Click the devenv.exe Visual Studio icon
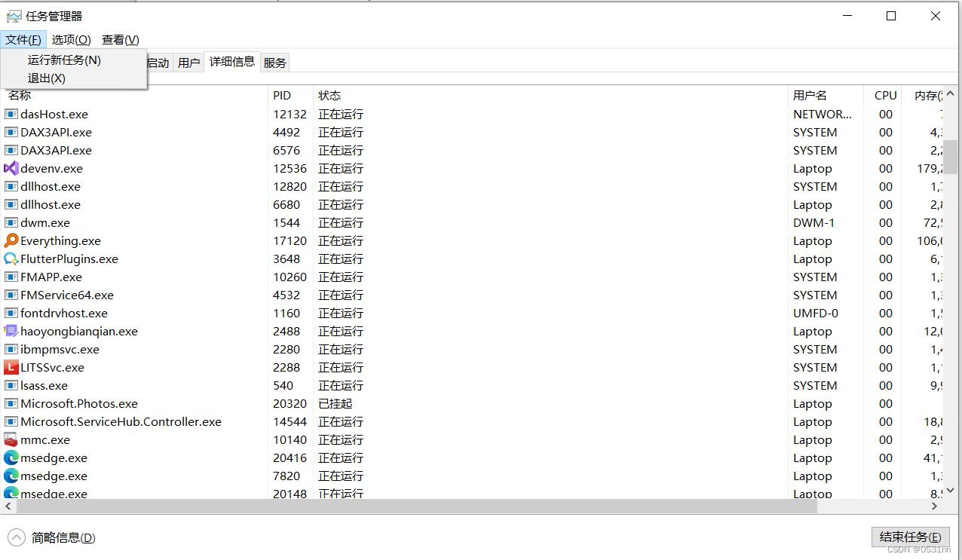 pos(11,169)
